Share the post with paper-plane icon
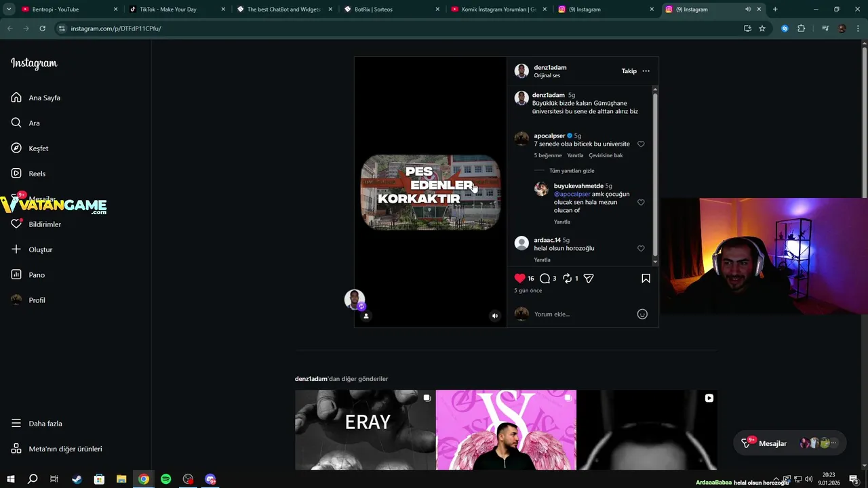The width and height of the screenshot is (868, 488). [589, 278]
